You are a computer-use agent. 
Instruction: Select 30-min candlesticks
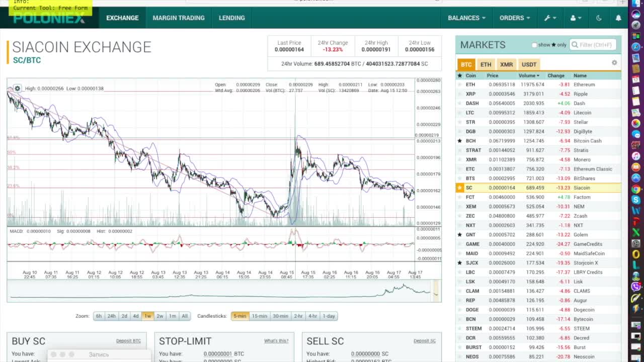tap(281, 316)
